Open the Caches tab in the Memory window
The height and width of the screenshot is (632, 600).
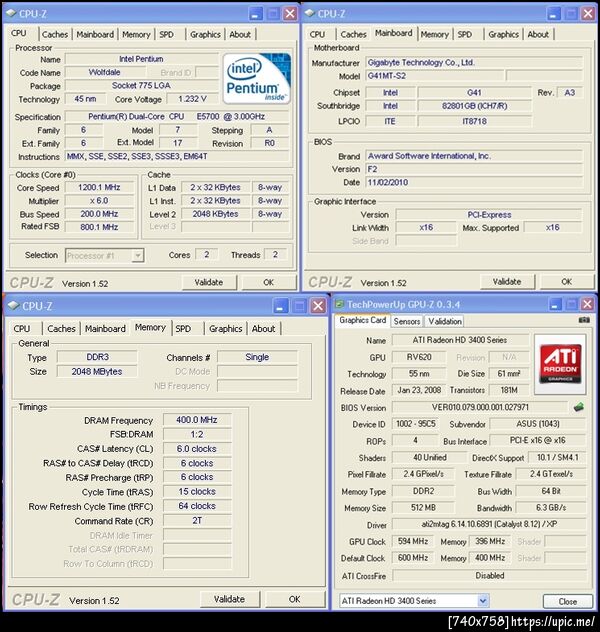(x=61, y=329)
